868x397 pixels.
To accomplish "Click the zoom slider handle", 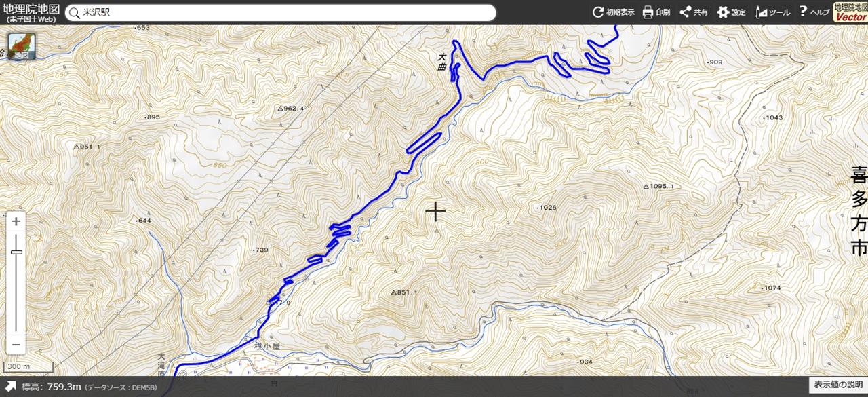I will click(16, 252).
